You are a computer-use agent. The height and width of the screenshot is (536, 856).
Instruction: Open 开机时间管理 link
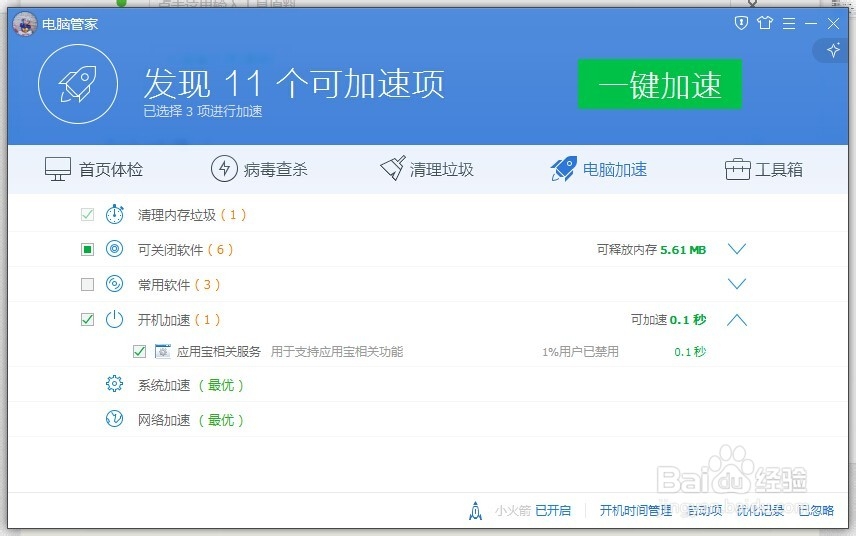click(635, 510)
